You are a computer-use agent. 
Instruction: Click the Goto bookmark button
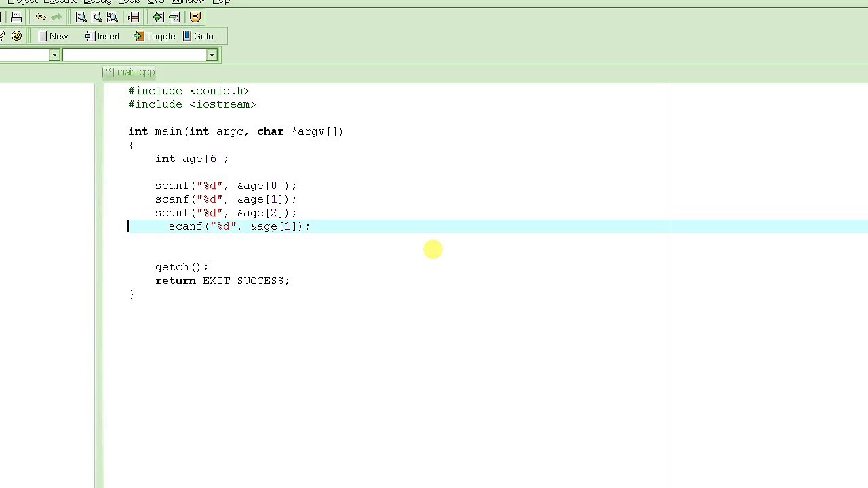click(x=198, y=36)
